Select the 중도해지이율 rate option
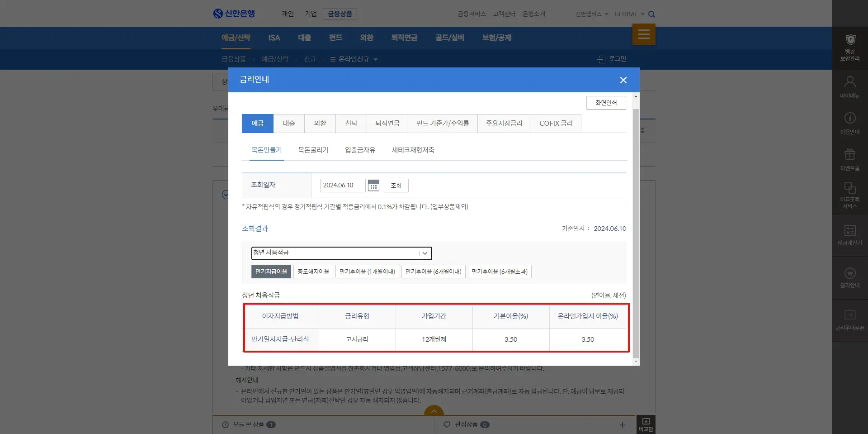 (313, 272)
